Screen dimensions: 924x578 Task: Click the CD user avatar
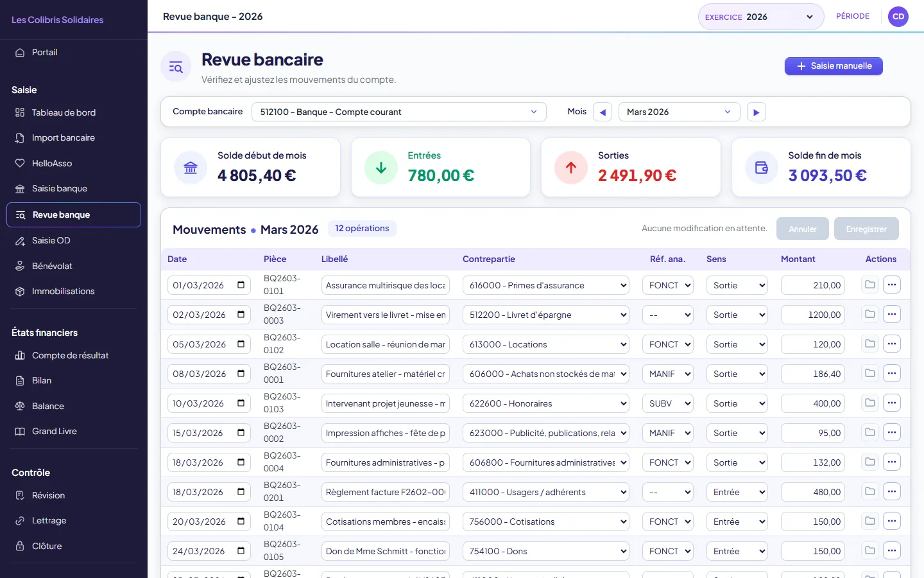click(x=898, y=17)
